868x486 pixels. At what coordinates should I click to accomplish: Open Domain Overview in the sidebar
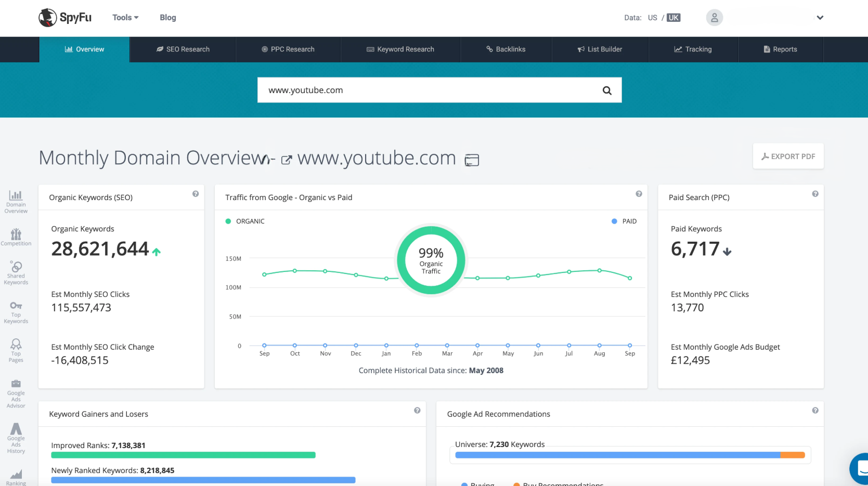(16, 202)
